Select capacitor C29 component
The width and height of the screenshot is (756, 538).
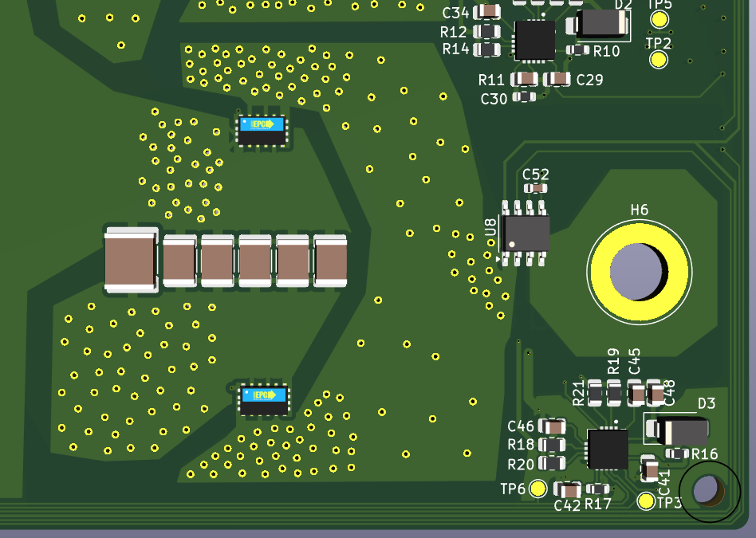click(x=557, y=79)
